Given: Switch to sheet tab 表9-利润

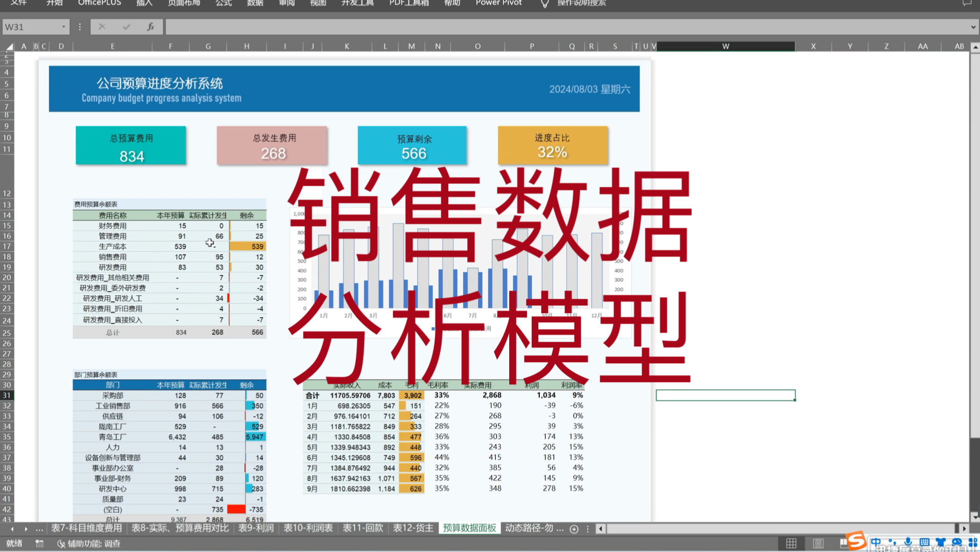Looking at the screenshot, I should tap(256, 528).
